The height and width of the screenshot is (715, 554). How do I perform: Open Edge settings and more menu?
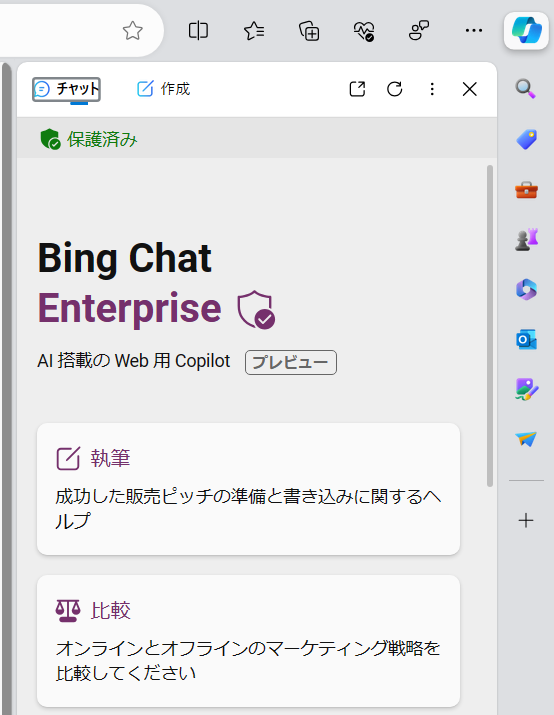point(474,31)
